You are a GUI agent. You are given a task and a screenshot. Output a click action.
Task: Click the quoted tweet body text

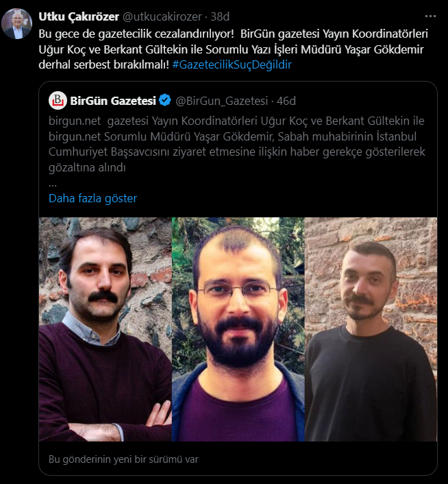[237, 144]
